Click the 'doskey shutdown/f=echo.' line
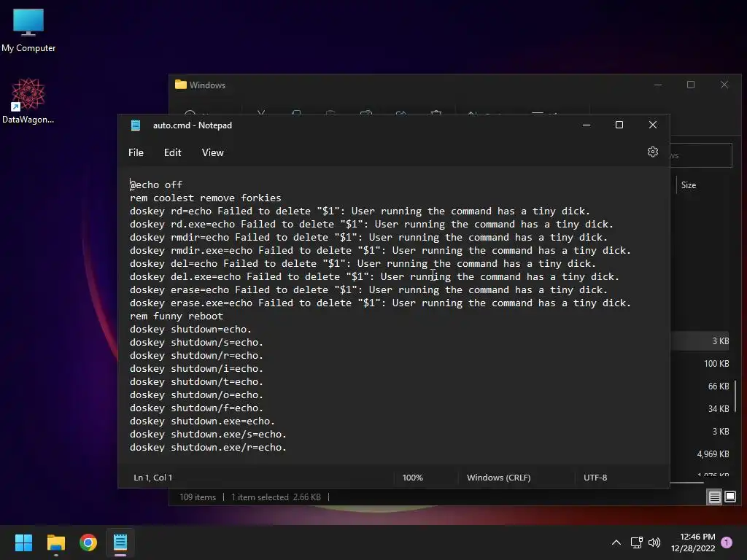The height and width of the screenshot is (560, 747). [x=196, y=408]
